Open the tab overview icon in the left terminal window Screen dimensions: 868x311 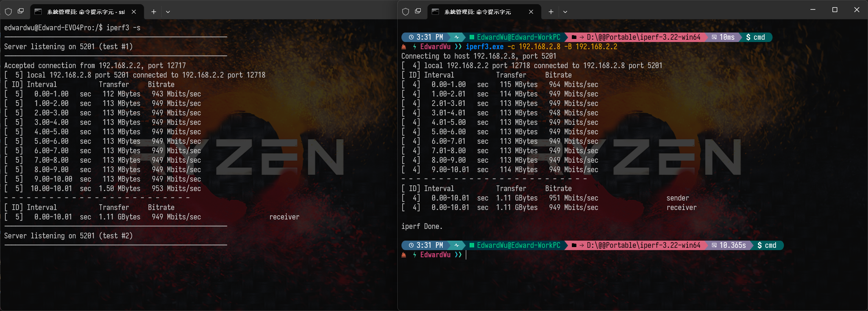point(21,11)
